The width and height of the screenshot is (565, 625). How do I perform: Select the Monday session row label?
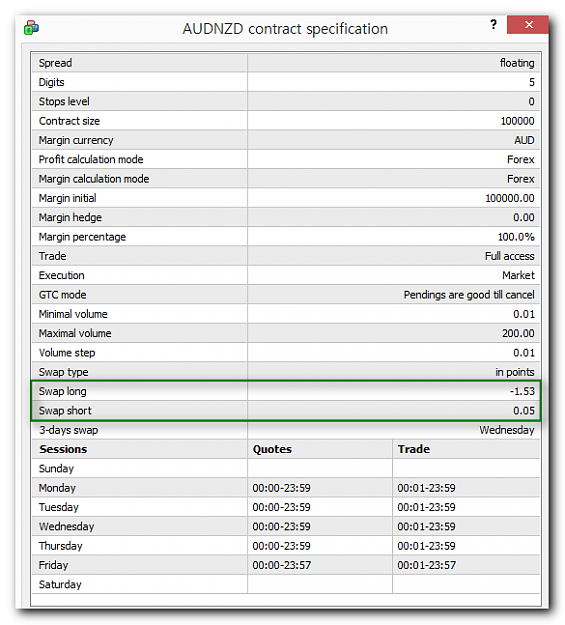click(57, 488)
